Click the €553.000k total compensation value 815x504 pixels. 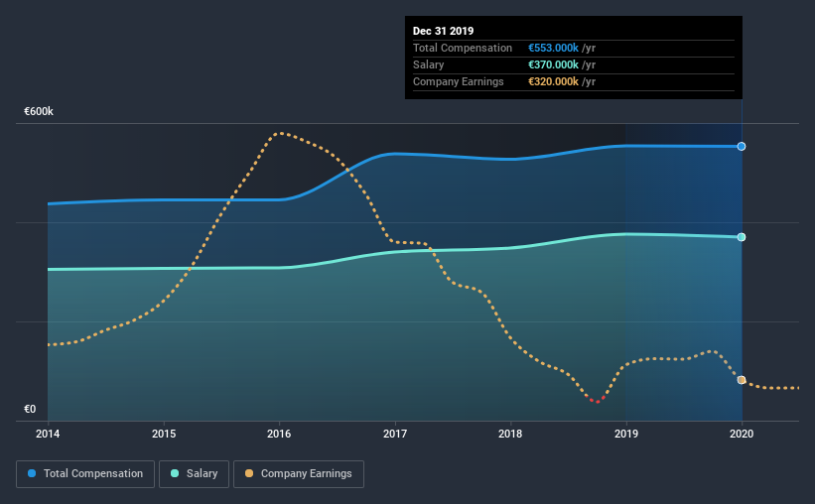553,48
